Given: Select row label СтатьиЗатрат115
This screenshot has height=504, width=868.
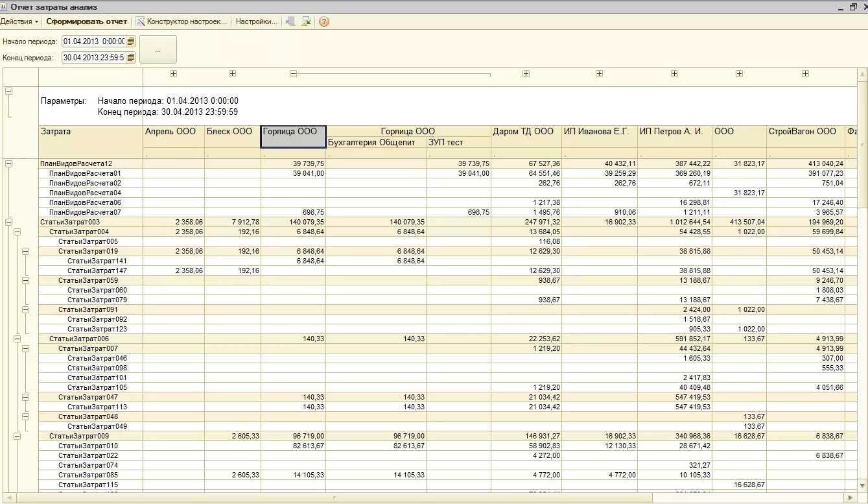Looking at the screenshot, I should [x=88, y=485].
